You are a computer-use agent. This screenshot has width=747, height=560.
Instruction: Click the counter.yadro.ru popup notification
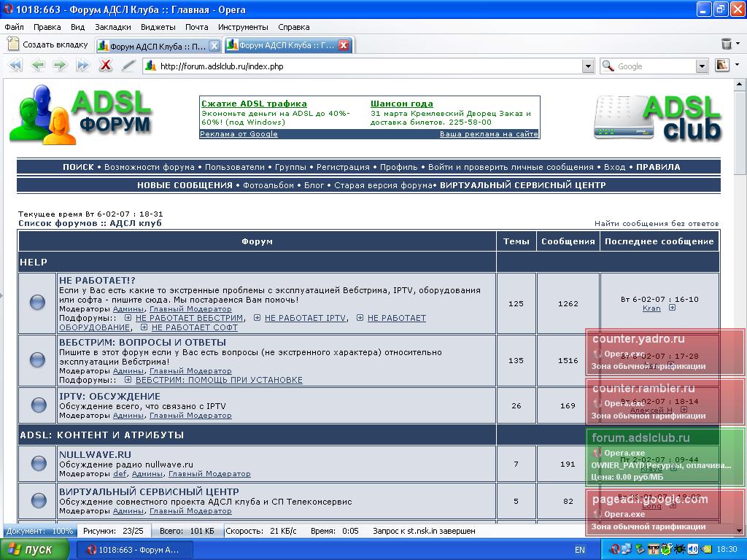pos(665,352)
